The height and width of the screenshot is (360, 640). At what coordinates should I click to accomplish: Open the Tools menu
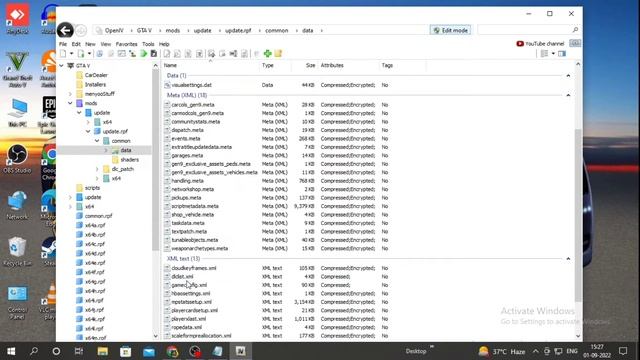click(x=148, y=44)
